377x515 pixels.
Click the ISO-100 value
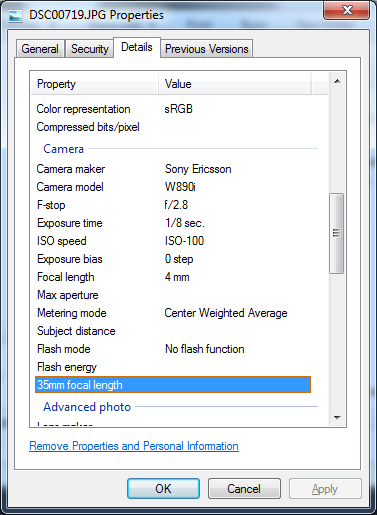click(x=184, y=241)
